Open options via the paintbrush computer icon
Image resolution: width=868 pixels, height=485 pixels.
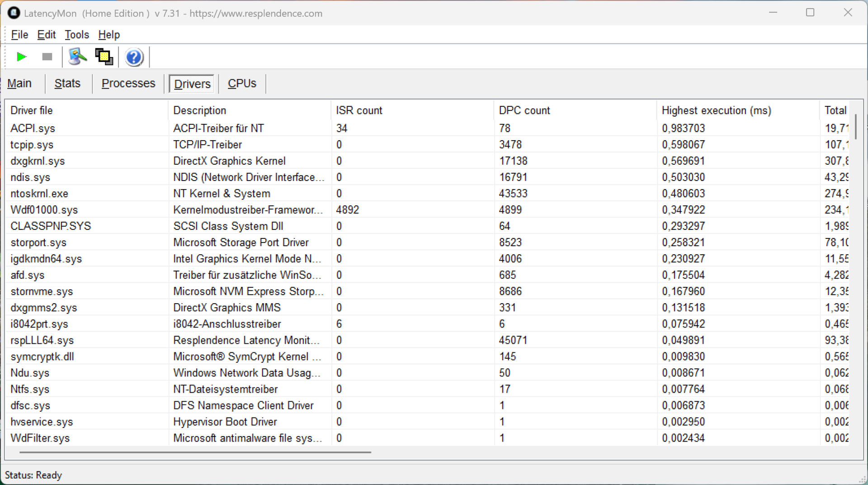tap(77, 57)
